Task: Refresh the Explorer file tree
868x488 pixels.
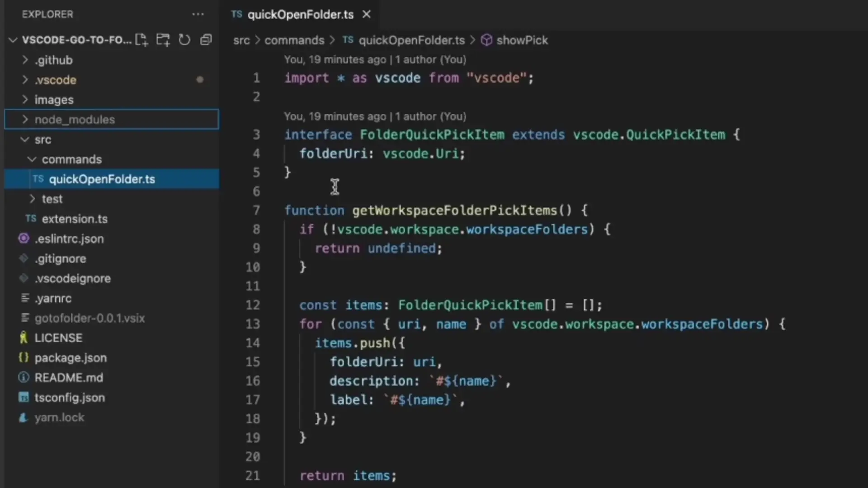Action: tap(184, 40)
